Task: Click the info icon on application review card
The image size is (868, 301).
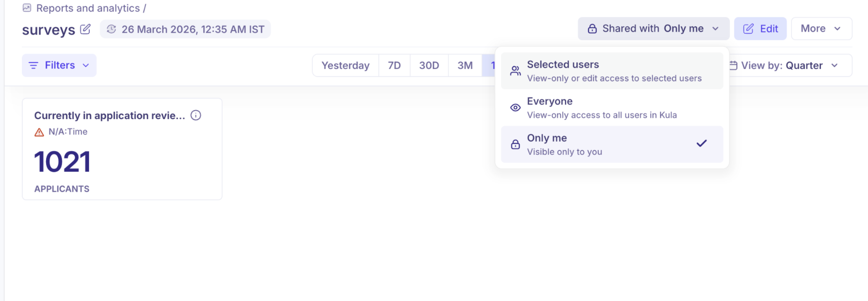Action: [196, 115]
